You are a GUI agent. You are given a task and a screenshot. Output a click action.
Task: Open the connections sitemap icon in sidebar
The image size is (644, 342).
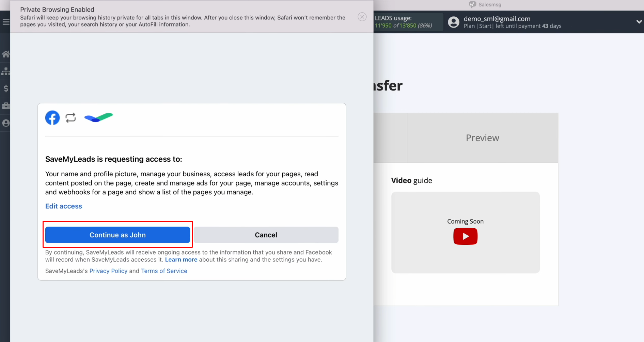(x=6, y=71)
